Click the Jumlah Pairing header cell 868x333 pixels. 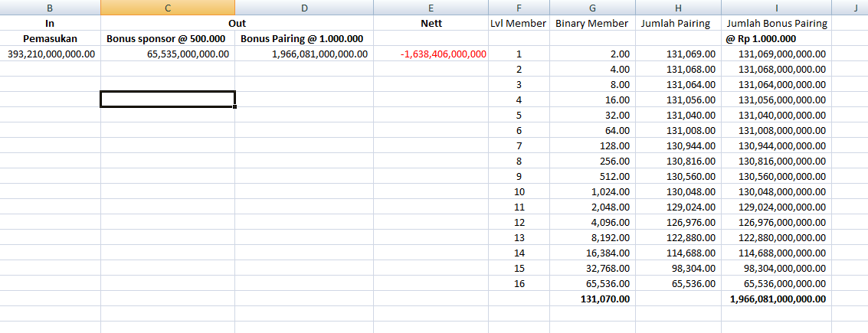pyautogui.click(x=678, y=23)
